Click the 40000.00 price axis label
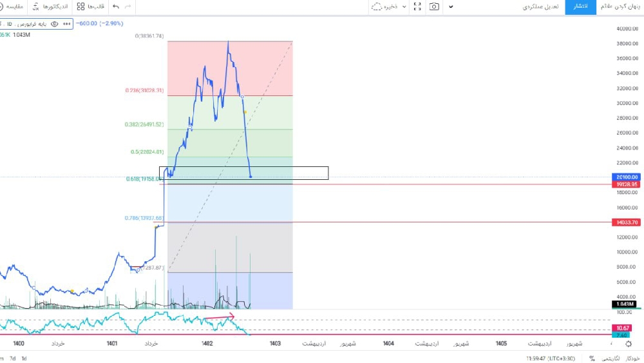The height and width of the screenshot is (363, 644). [627, 29]
